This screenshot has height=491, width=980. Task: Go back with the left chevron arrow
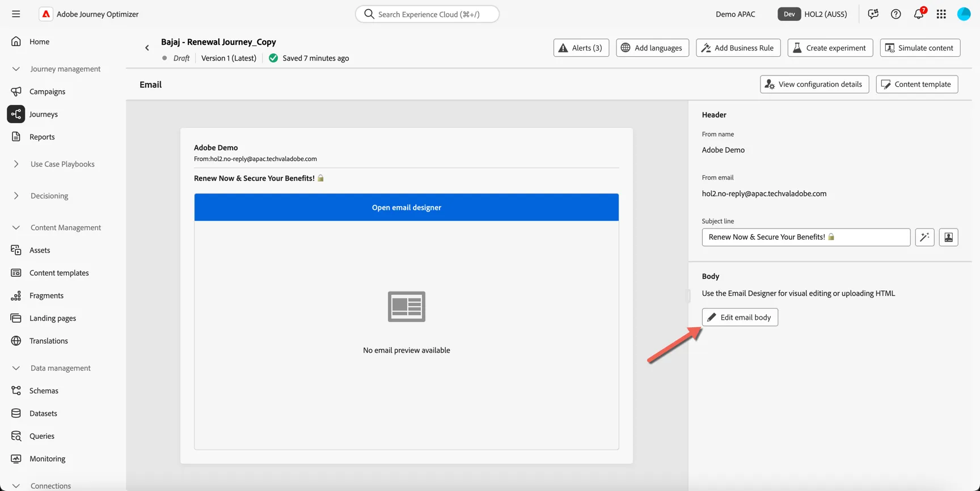[x=147, y=48]
